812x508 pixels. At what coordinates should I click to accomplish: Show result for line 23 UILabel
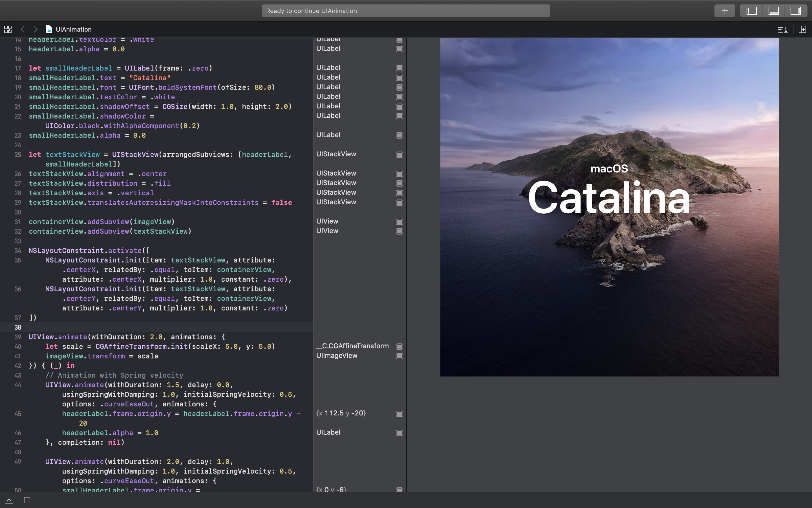tap(399, 135)
